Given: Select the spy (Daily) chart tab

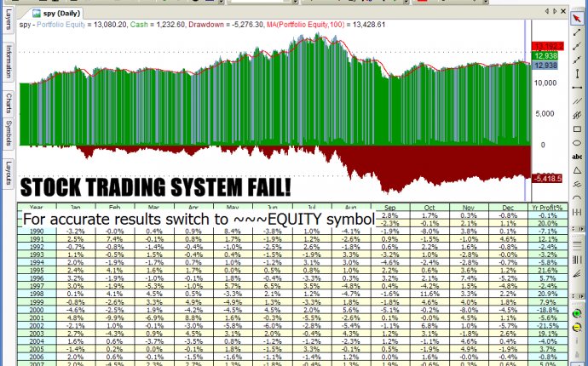Looking at the screenshot, I should tap(56, 14).
